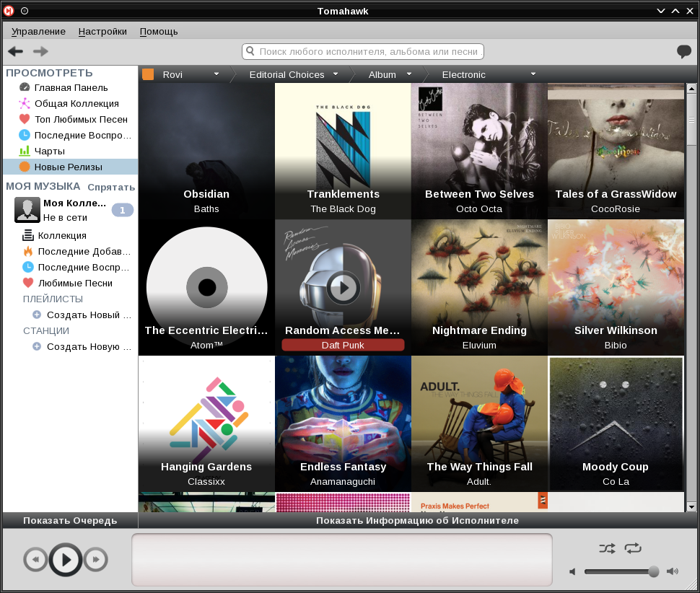Click the Tomahawk app icon in title bar

pos(9,11)
